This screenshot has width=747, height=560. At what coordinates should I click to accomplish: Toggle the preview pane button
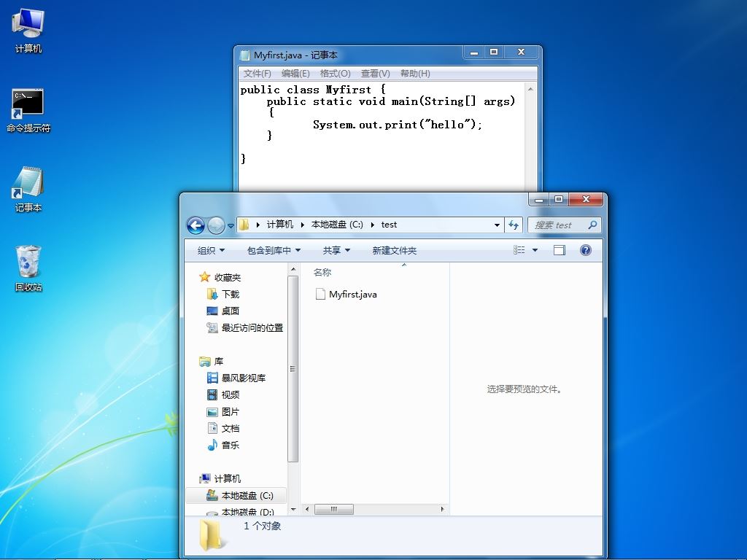point(560,250)
